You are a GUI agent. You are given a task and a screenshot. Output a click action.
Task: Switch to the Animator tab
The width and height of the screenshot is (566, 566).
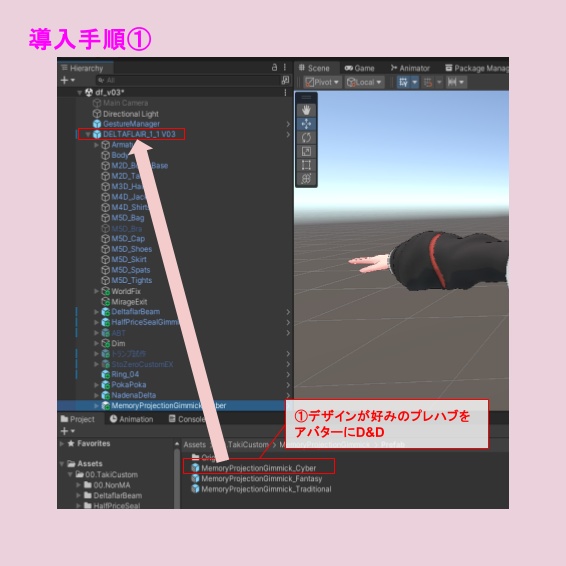pos(410,68)
